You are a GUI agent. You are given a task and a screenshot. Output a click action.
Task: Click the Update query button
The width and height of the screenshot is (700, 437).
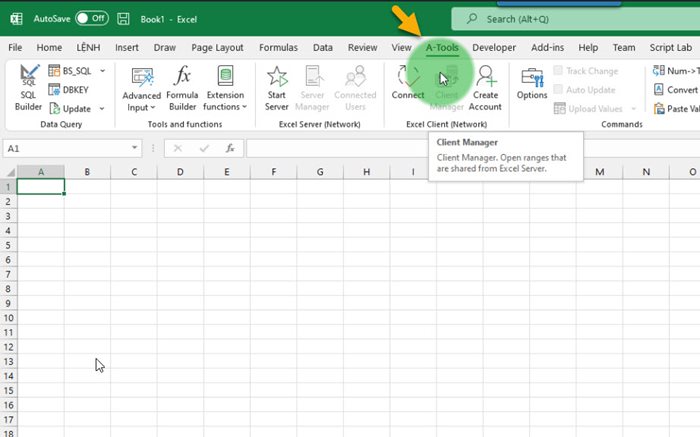tap(70, 108)
